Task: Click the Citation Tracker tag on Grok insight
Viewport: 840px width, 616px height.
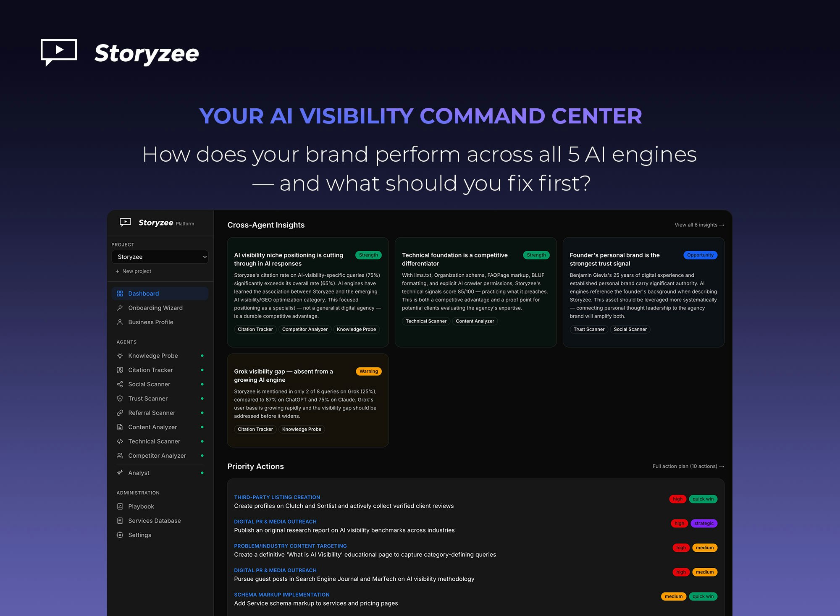Action: [255, 429]
